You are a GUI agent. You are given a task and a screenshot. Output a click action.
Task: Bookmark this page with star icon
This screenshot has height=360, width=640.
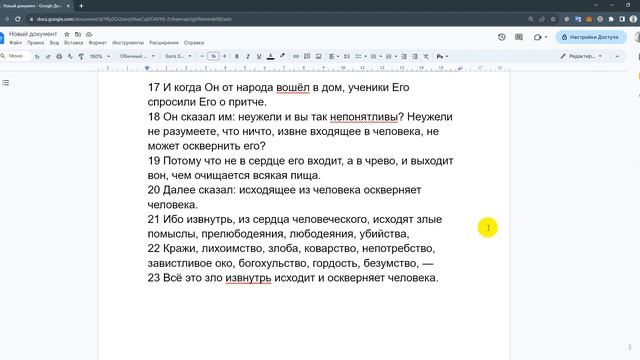tap(553, 19)
